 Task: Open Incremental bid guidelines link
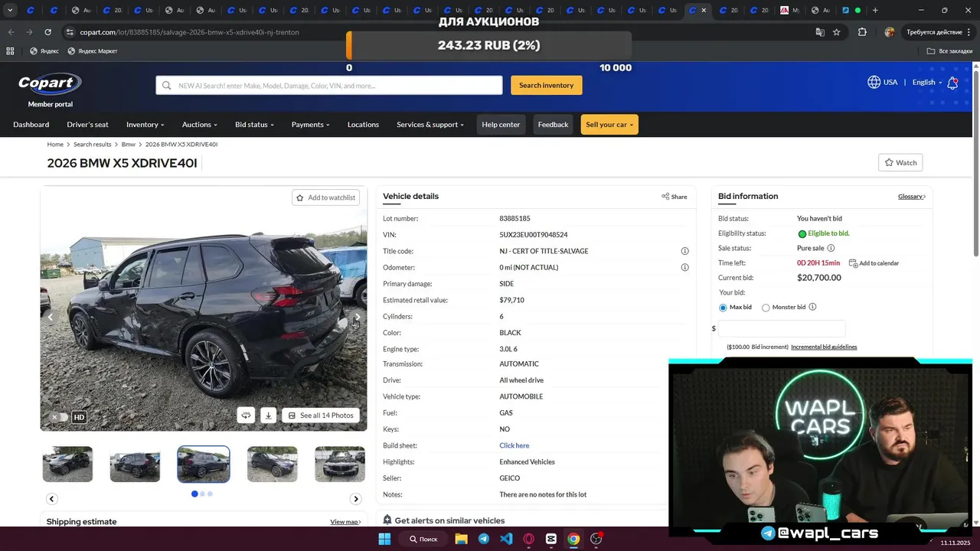pos(824,347)
